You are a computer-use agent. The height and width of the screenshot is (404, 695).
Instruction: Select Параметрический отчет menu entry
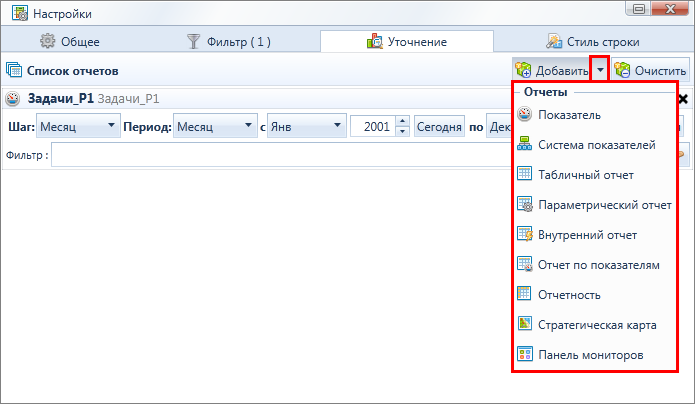point(594,205)
